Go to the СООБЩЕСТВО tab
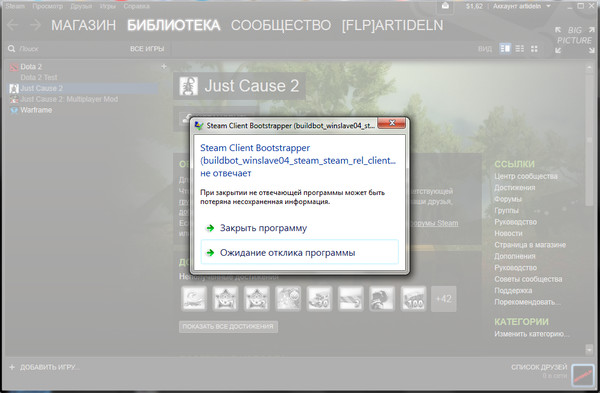The width and height of the screenshot is (600, 393). (x=281, y=25)
